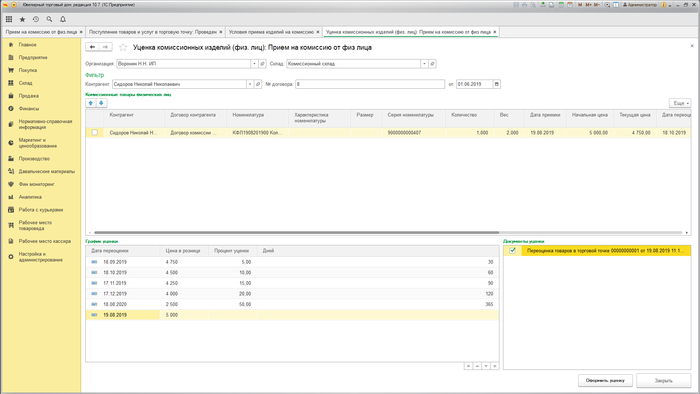Expand the Контрагент dropdown arrow
Image resolution: width=700 pixels, height=394 pixels.
click(x=250, y=84)
